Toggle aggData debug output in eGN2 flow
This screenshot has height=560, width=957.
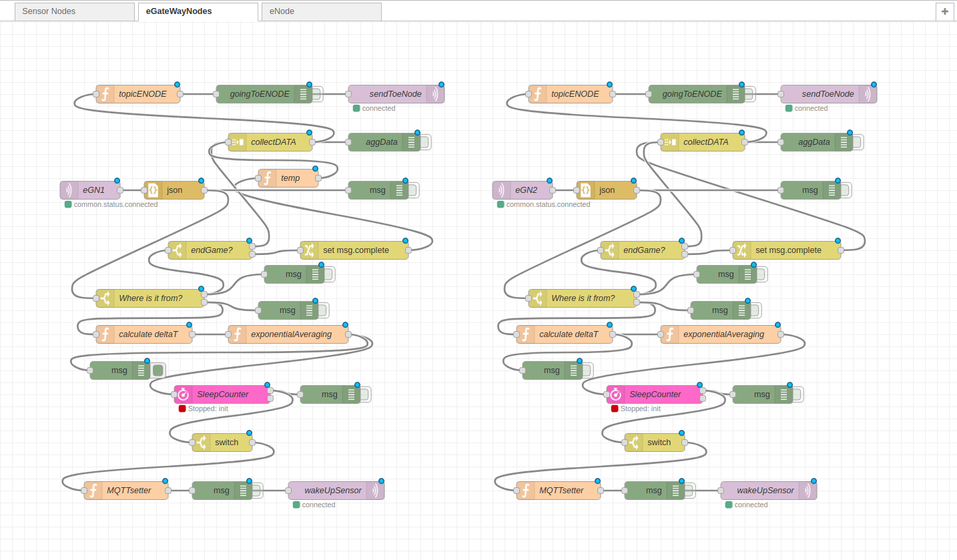click(858, 142)
